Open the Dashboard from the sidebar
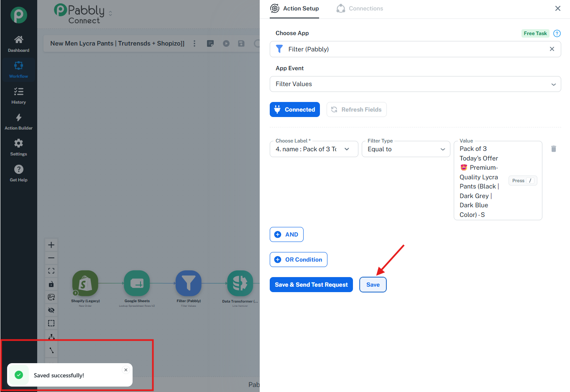The image size is (570, 392). coord(18,44)
